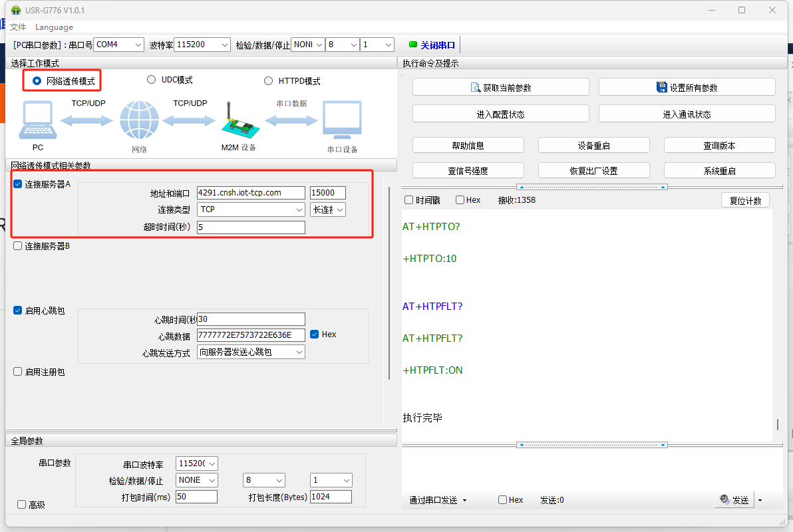Click the 设备重启 button
The height and width of the screenshot is (532, 793).
pyautogui.click(x=593, y=146)
